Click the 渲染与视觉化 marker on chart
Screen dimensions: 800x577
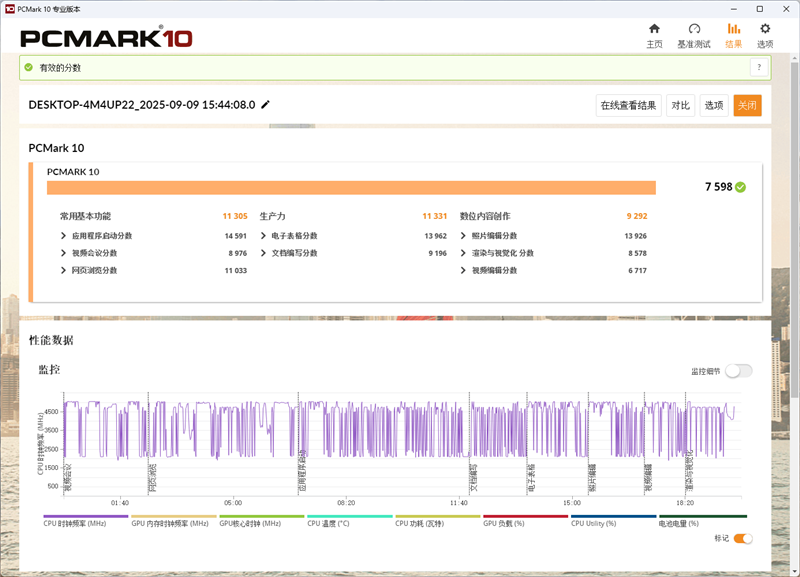(x=690, y=470)
